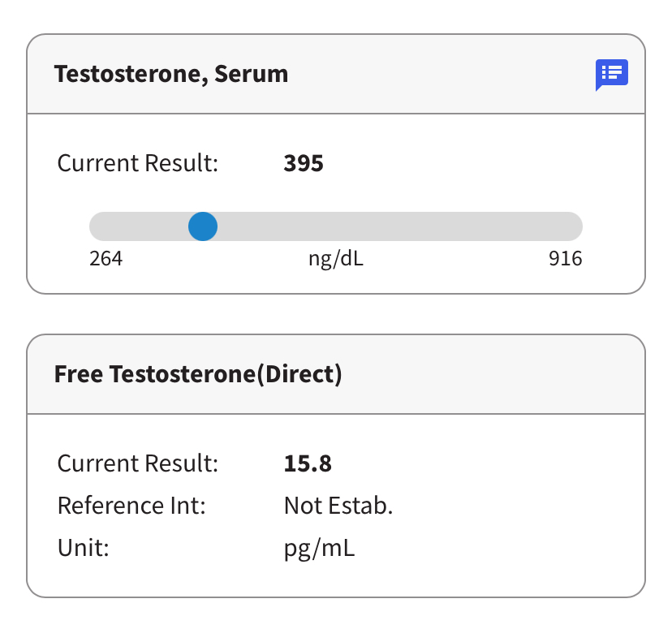Click Current Result label in Testosterone, Serum
The image size is (672, 629).
click(x=138, y=163)
